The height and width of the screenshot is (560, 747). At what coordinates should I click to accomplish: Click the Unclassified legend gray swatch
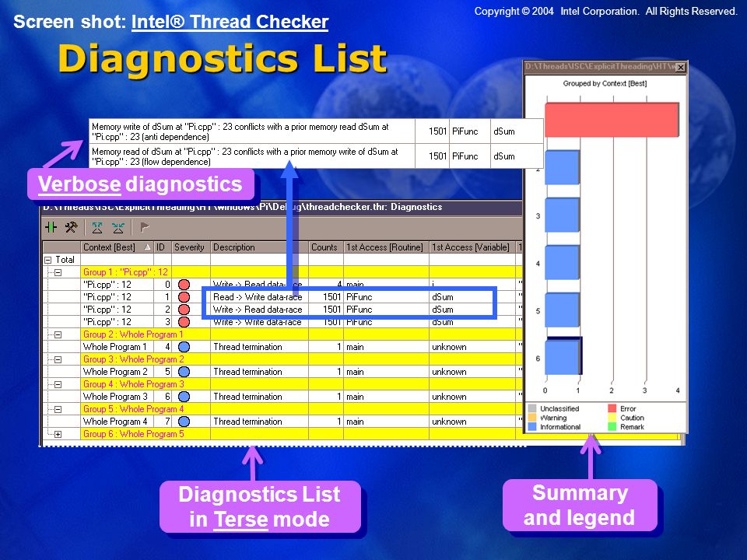pos(532,408)
